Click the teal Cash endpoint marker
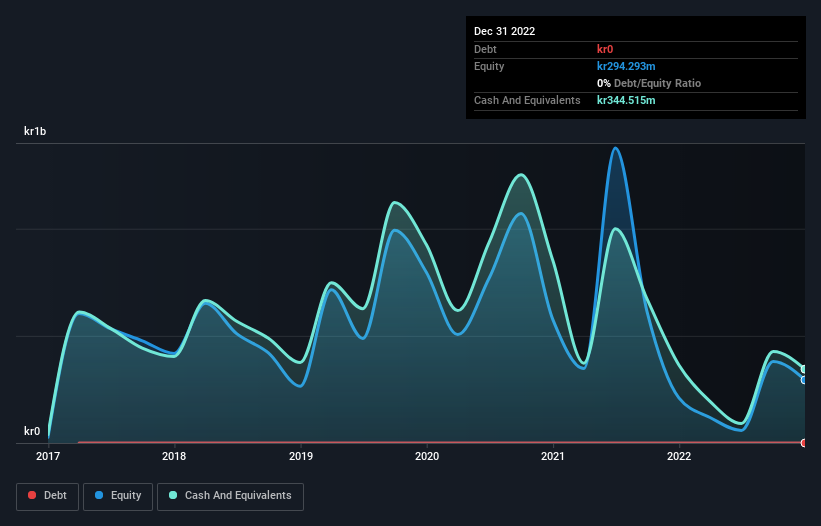This screenshot has width=821, height=526. 804,369
